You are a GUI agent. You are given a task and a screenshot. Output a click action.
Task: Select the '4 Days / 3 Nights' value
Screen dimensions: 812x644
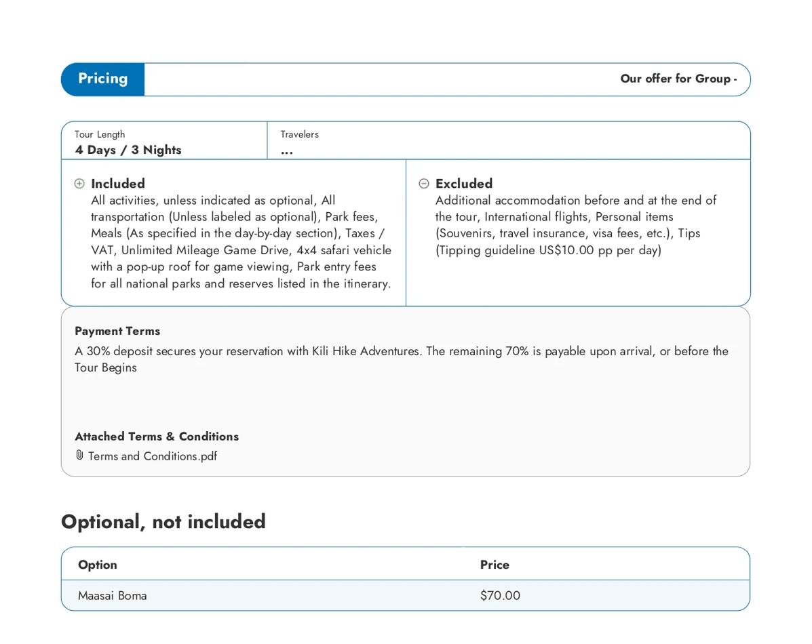click(x=128, y=150)
